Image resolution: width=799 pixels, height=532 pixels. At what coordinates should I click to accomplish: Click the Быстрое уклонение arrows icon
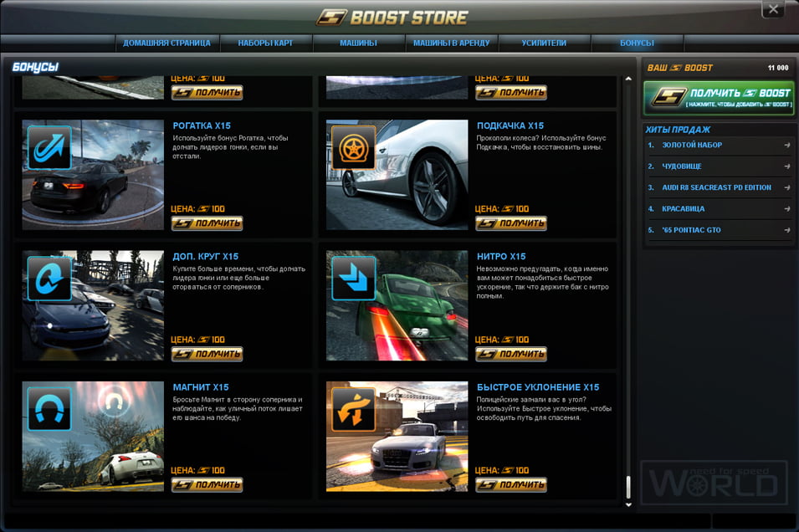353,409
